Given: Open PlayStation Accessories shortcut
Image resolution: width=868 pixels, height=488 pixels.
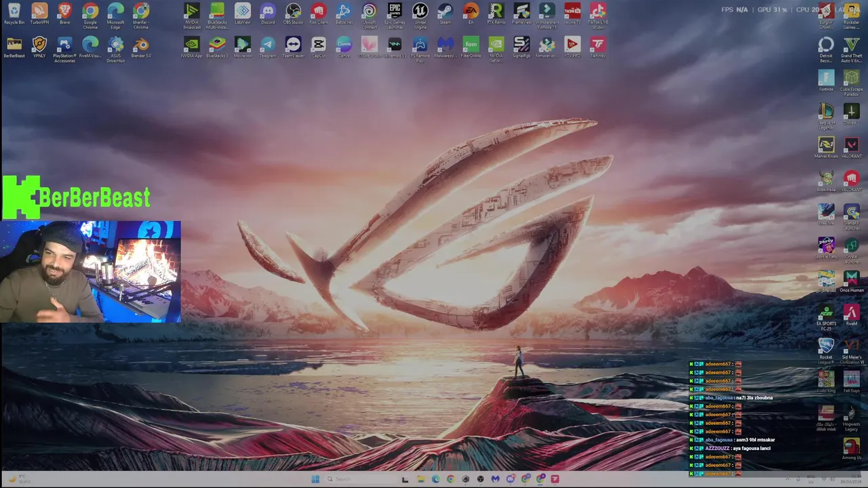Looking at the screenshot, I should click(x=65, y=48).
